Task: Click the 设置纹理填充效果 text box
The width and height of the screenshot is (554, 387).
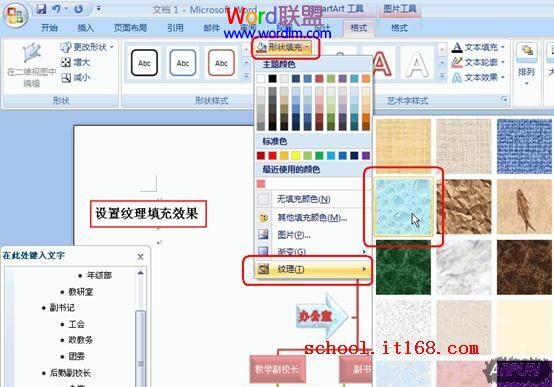Action: coord(148,214)
